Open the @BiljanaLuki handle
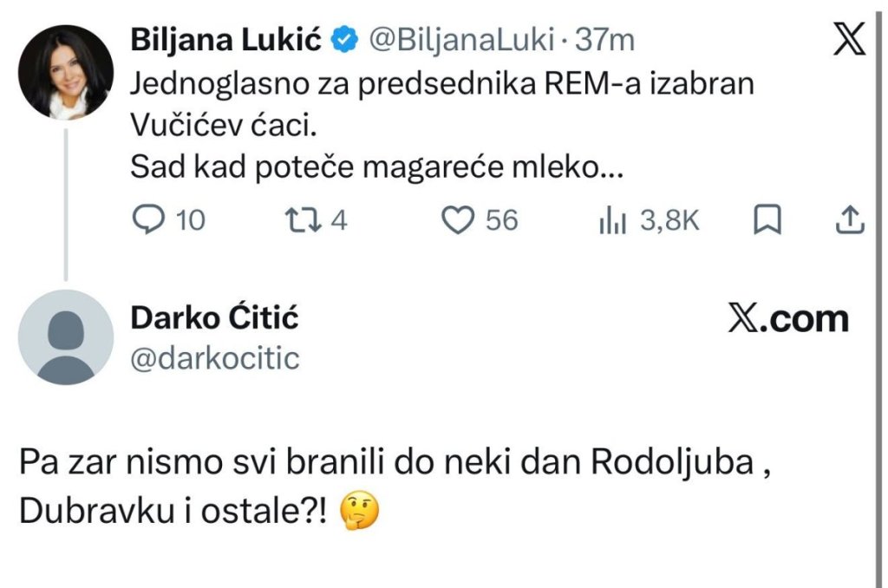The image size is (888, 588). point(461,40)
